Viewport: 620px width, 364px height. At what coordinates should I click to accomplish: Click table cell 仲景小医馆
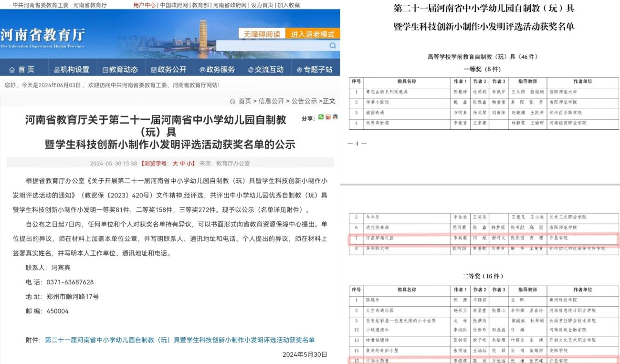pyautogui.click(x=377, y=102)
